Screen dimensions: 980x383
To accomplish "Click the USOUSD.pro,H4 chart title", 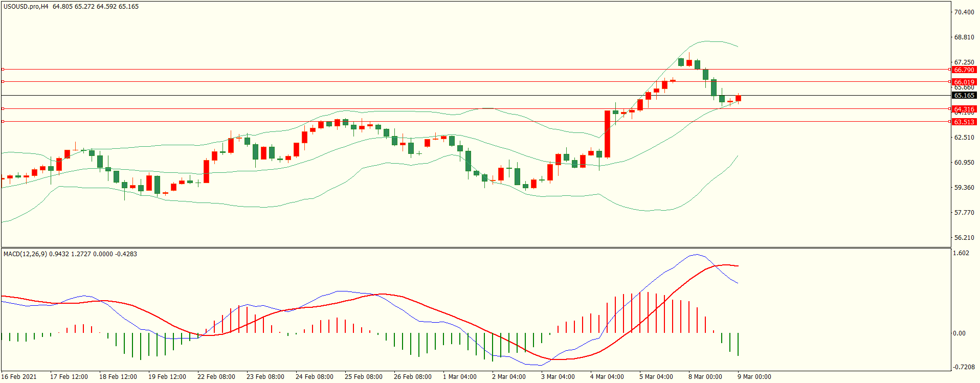I will coord(26,7).
